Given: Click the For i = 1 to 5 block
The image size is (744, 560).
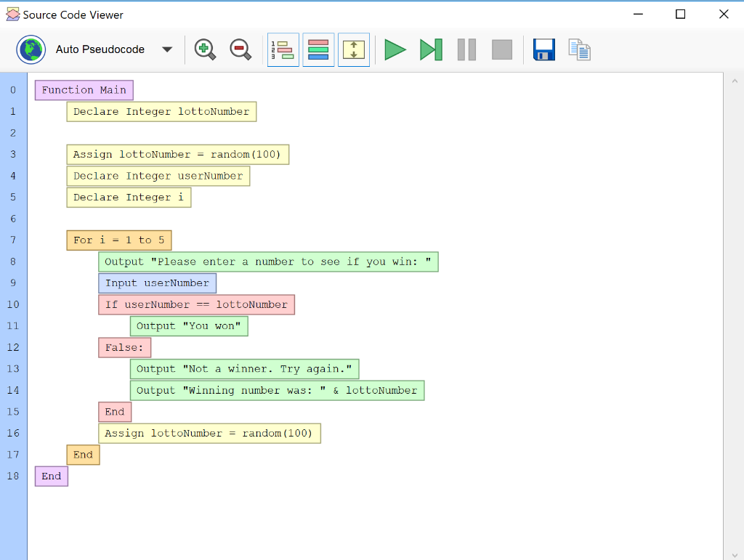Looking at the screenshot, I should pos(119,240).
